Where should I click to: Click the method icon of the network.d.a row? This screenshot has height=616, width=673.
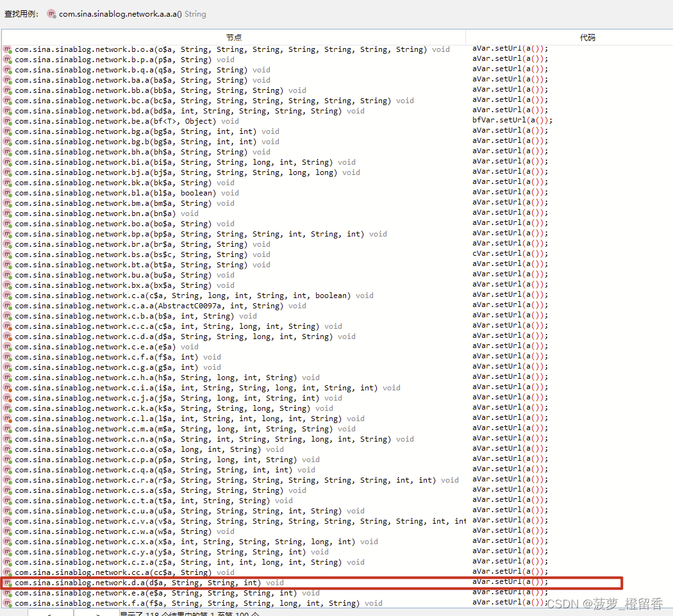(8, 583)
